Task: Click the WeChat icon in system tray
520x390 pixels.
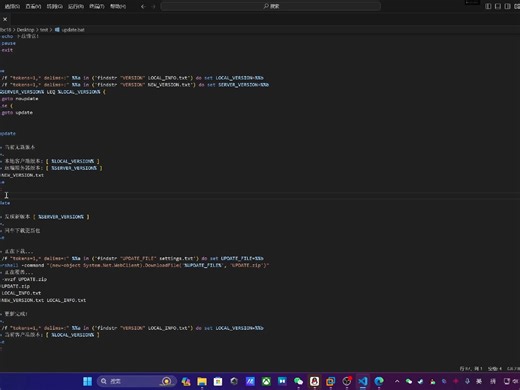Action: coord(409,381)
